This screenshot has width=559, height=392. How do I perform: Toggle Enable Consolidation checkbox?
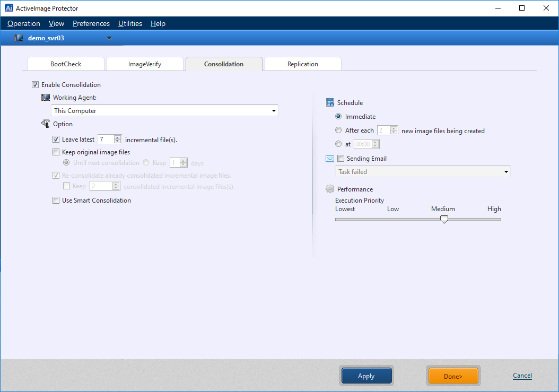point(36,84)
